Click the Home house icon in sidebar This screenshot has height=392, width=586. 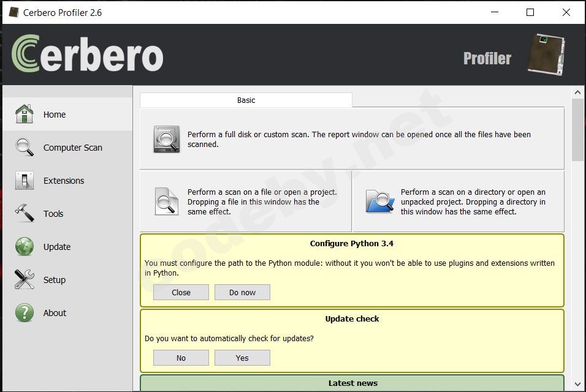click(25, 114)
